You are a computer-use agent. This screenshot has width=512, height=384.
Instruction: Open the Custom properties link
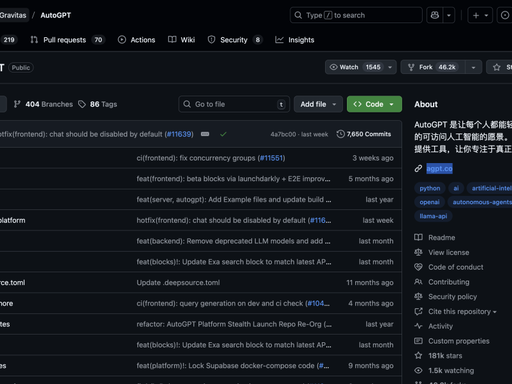point(459,341)
